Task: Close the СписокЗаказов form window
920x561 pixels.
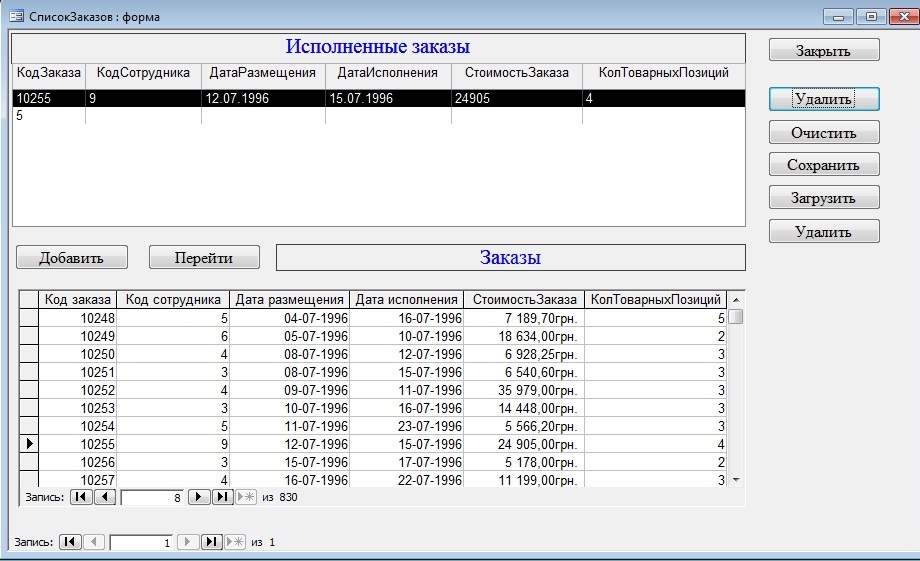Action: tap(904, 16)
